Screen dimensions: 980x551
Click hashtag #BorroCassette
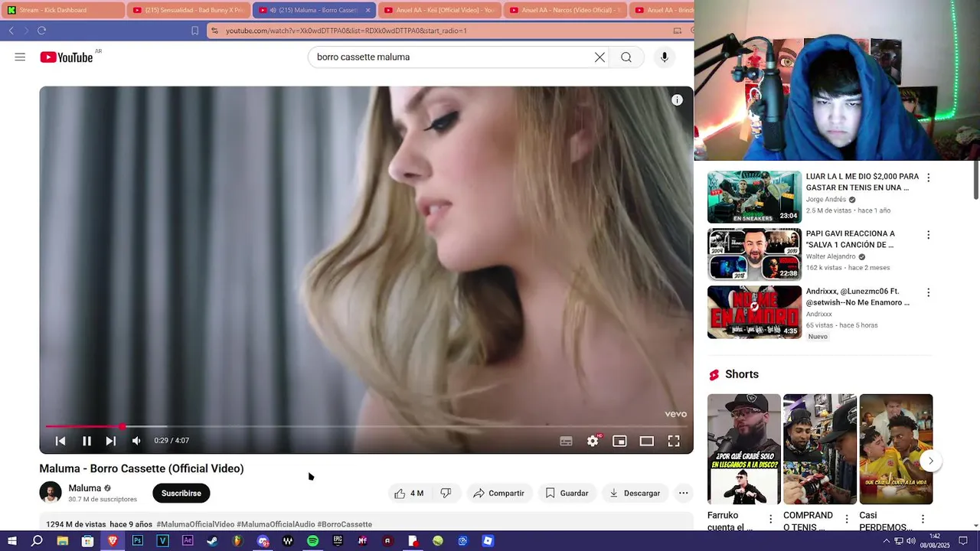coord(345,525)
